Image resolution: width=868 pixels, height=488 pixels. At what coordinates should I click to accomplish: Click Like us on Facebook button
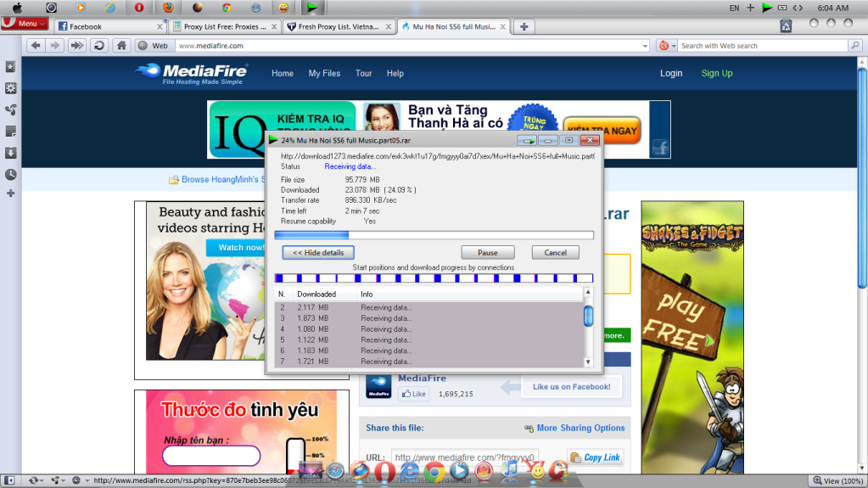coord(571,387)
